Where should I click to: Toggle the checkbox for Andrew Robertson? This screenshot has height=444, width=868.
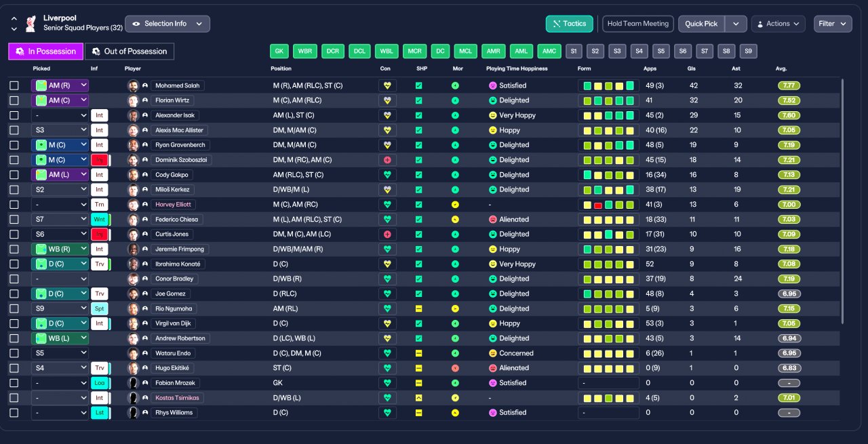(14, 338)
